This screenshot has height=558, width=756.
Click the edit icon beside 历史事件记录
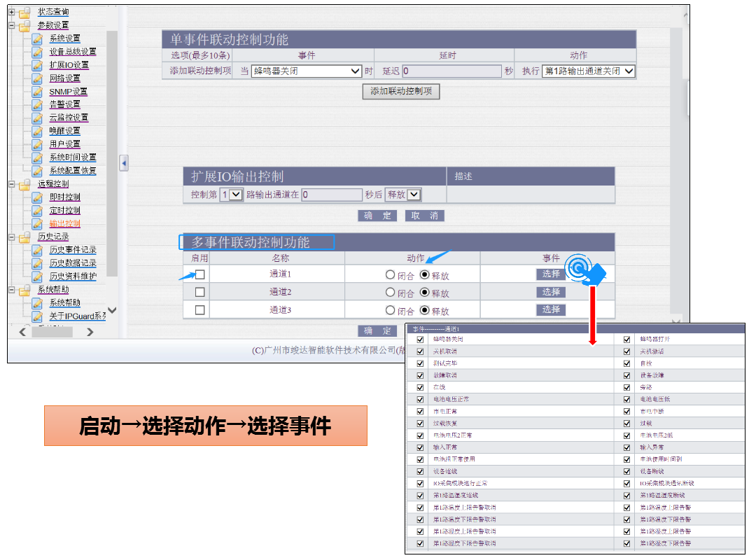pyautogui.click(x=38, y=249)
